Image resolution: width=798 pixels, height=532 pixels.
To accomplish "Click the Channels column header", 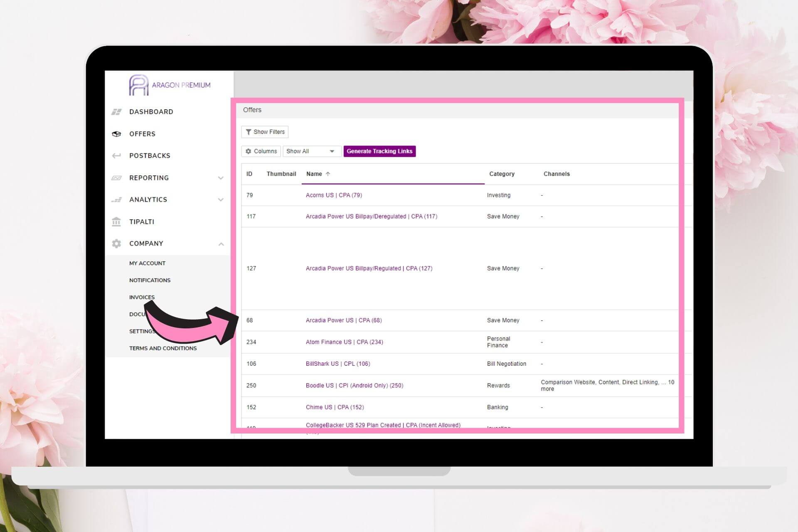I will 557,174.
